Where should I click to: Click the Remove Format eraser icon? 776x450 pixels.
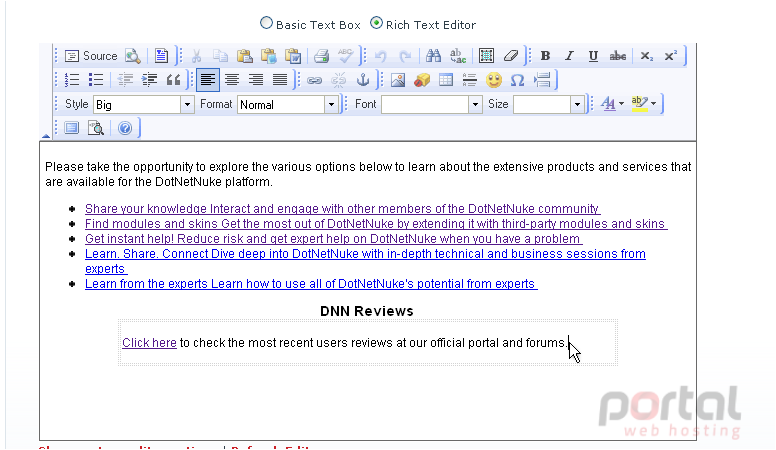pyautogui.click(x=510, y=56)
